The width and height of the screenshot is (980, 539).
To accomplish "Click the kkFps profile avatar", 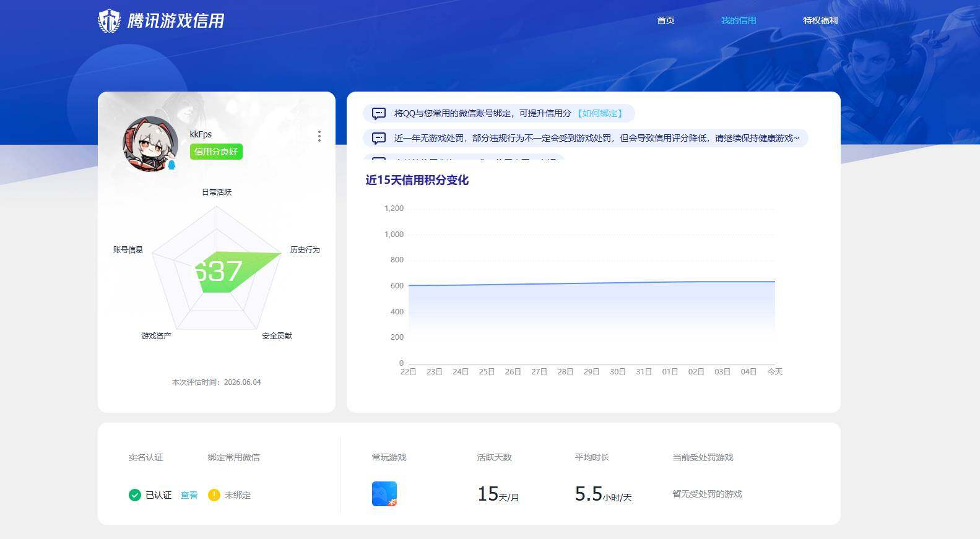I will click(150, 144).
